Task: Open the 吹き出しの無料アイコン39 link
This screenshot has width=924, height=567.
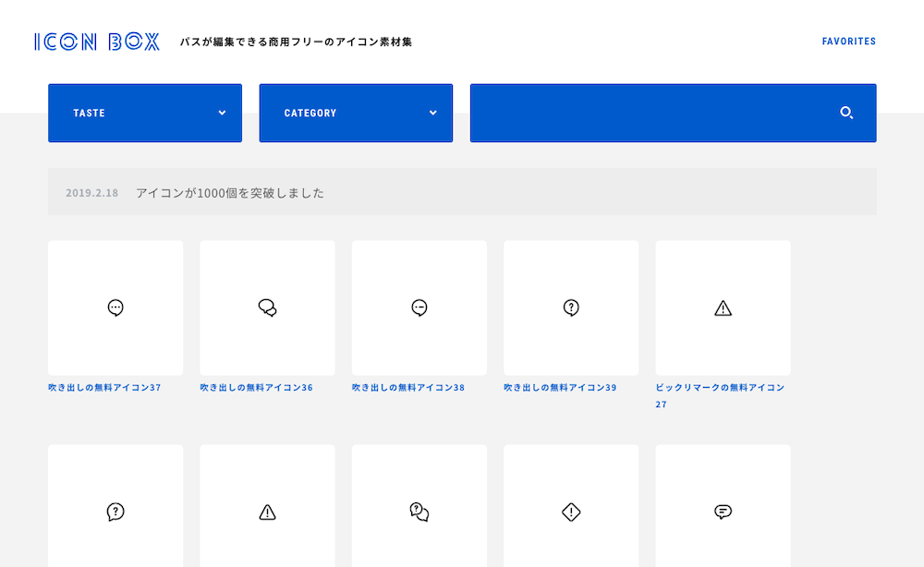Action: [560, 388]
